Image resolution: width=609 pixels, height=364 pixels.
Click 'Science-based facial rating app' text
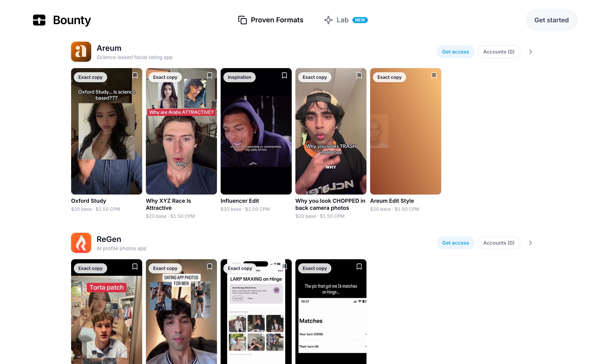pos(135,57)
